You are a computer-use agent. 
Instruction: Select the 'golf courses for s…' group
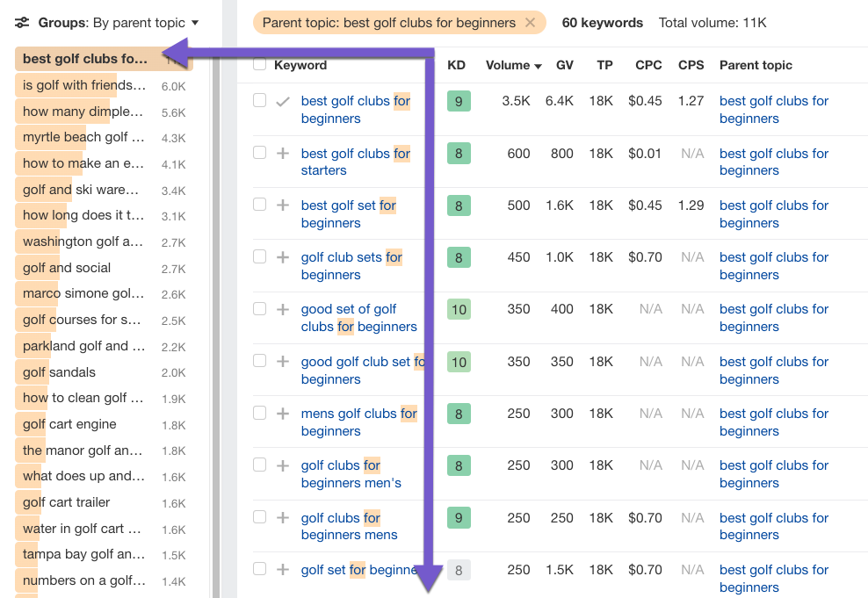(104, 320)
